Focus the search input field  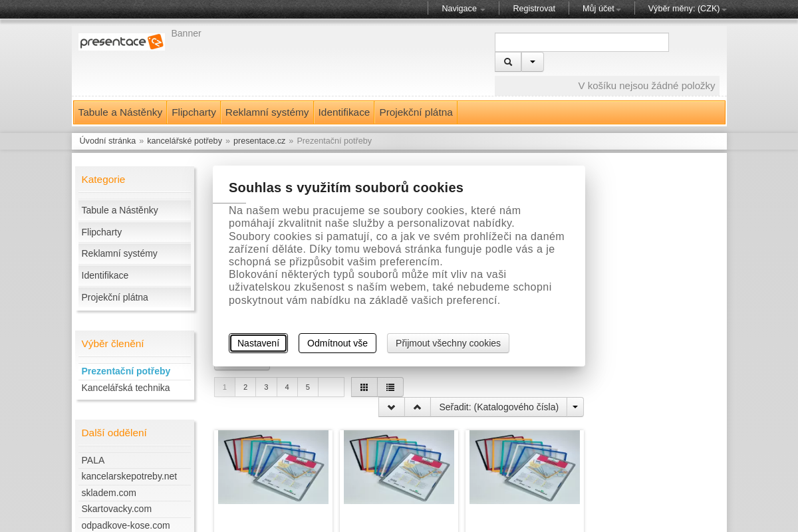click(582, 42)
